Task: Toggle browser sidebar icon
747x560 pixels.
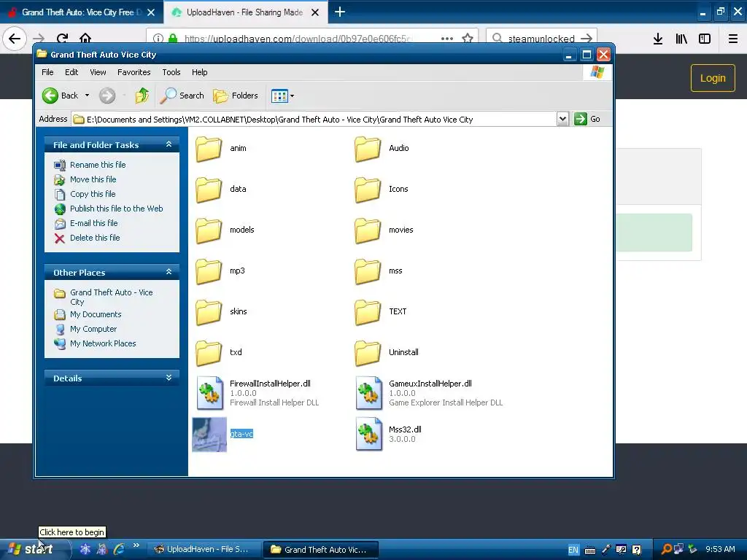Action: [705, 39]
